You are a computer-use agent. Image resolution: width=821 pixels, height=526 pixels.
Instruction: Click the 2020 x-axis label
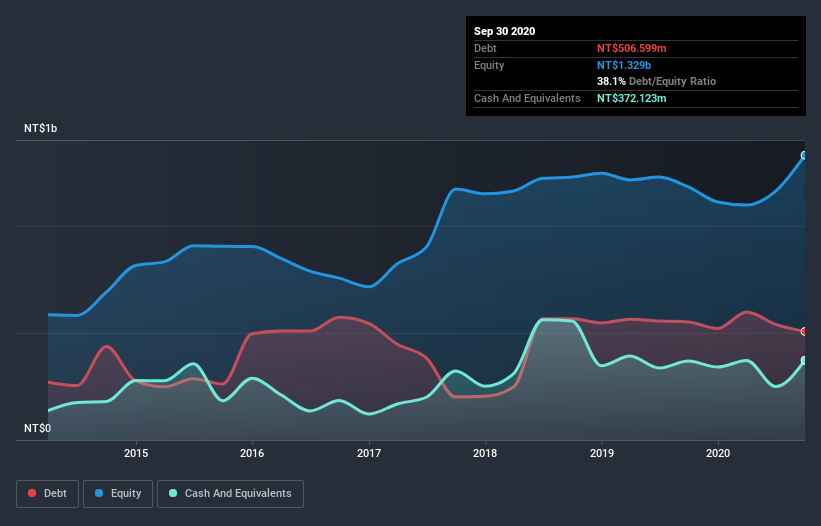click(718, 453)
